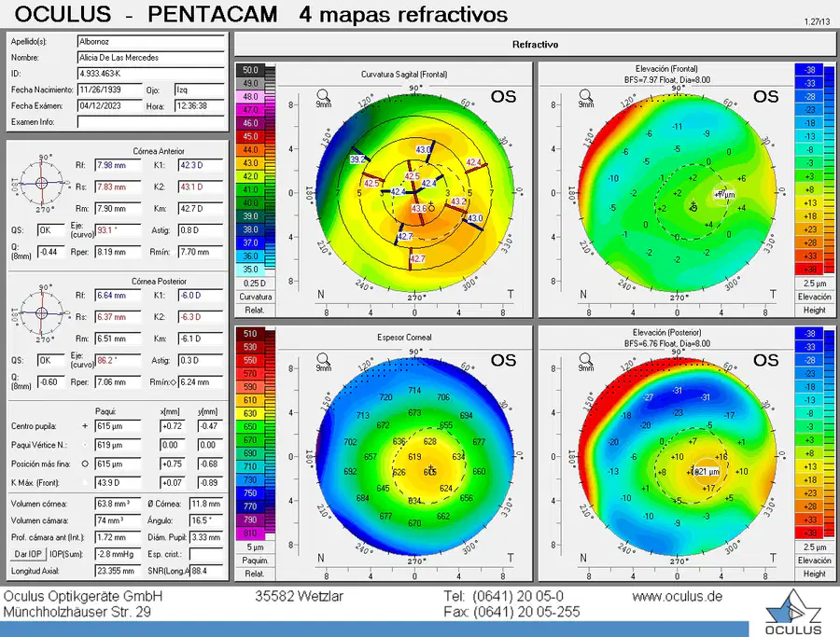
Task: Select the 630 swatch in the pachymetry scale
Action: 250,413
